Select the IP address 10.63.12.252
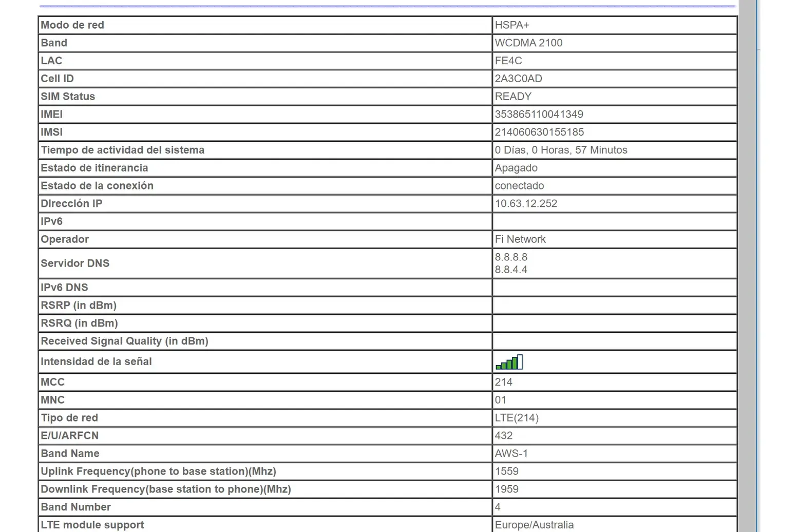Image resolution: width=798 pixels, height=532 pixels. [x=526, y=204]
